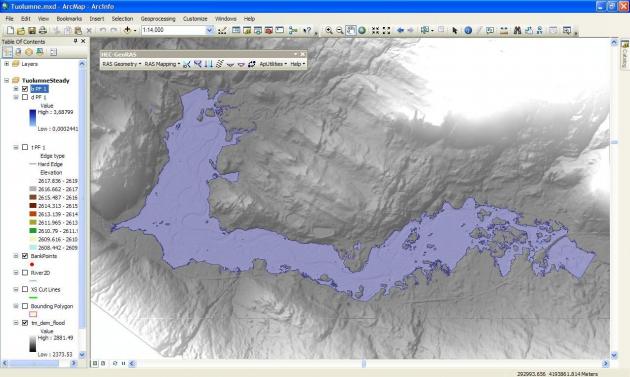This screenshot has width=630, height=377.
Task: Open the Find binoculars tool
Action: [518, 30]
